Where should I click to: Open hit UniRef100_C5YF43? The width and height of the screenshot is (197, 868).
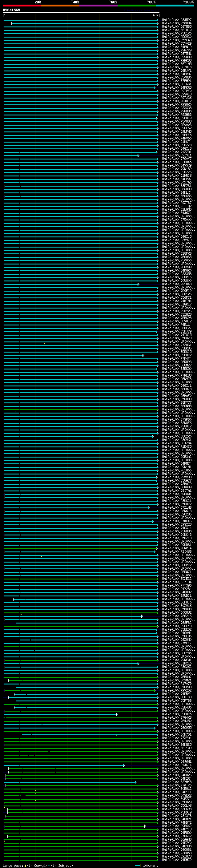point(177,40)
